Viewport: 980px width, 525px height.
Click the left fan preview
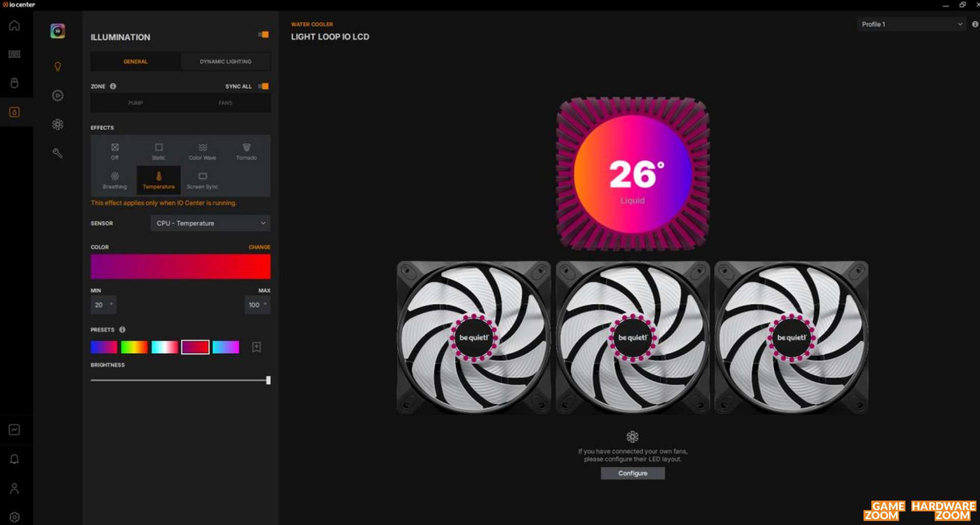tap(474, 337)
